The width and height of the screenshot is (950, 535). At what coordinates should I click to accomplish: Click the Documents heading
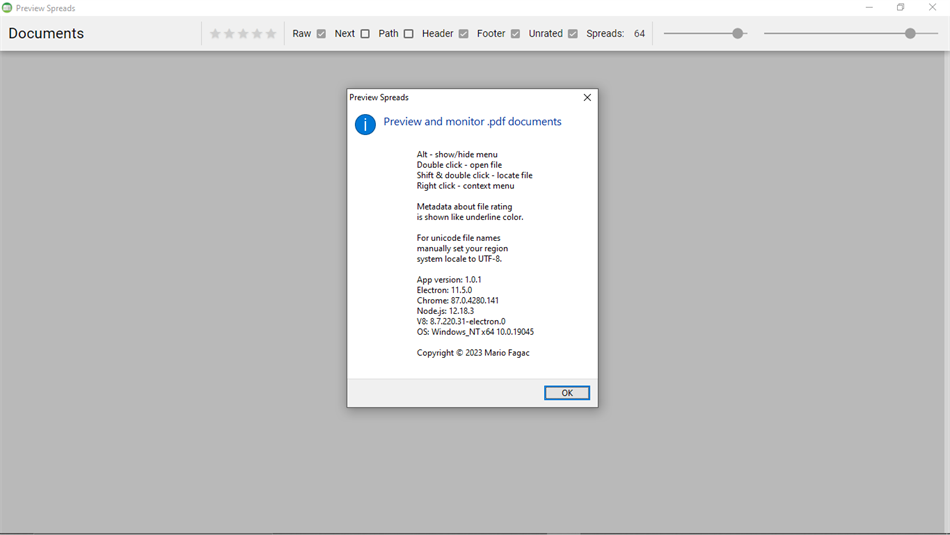(x=46, y=33)
